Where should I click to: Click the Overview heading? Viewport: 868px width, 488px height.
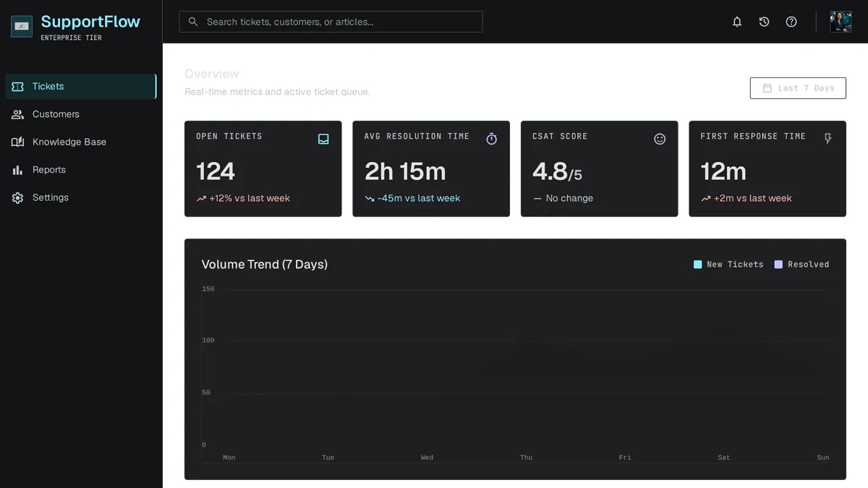tap(212, 74)
